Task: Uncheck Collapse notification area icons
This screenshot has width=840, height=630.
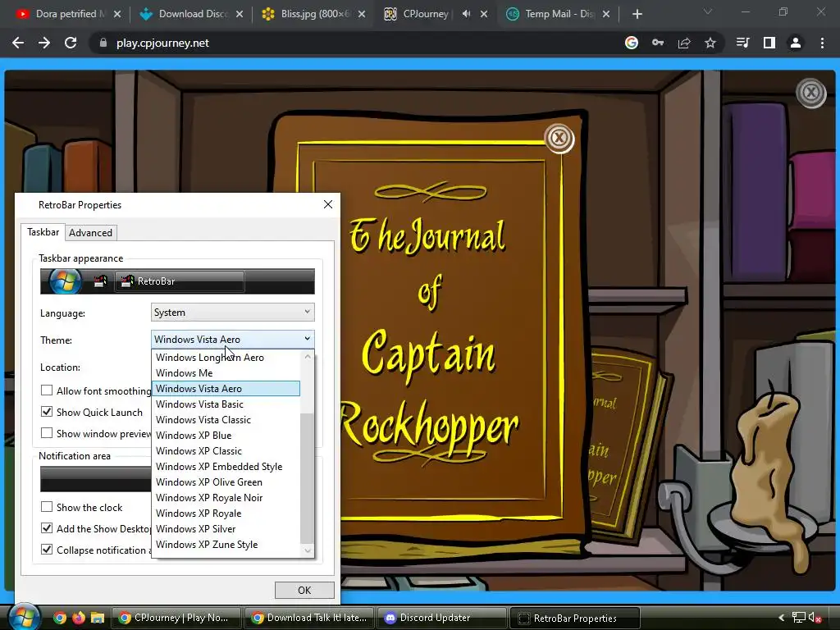Action: (x=47, y=550)
